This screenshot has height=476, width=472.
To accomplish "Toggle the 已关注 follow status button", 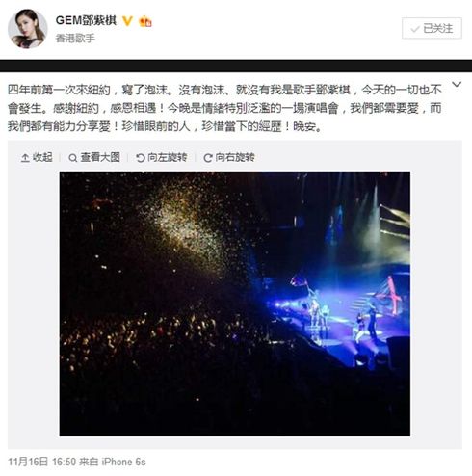I will coord(432,28).
